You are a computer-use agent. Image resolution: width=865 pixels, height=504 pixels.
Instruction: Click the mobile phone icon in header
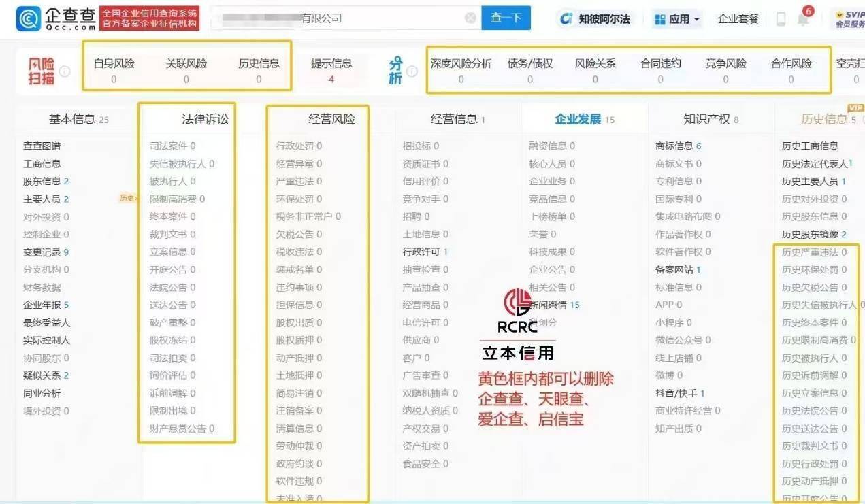click(781, 19)
